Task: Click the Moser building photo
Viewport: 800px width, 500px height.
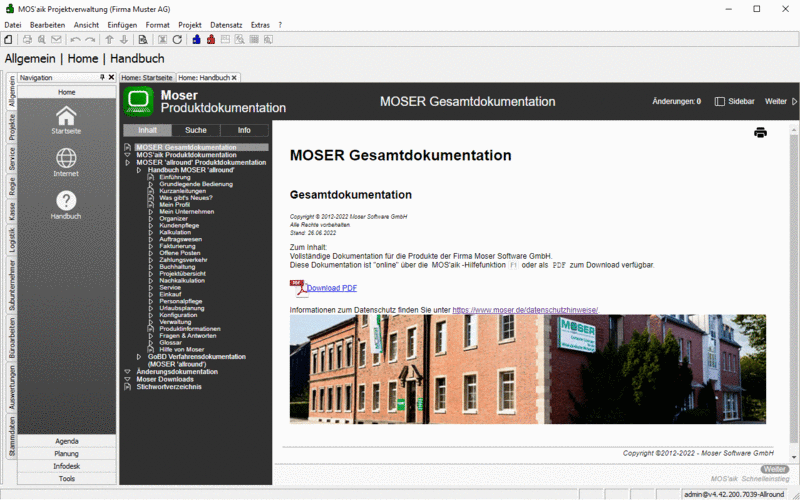Action: 528,369
